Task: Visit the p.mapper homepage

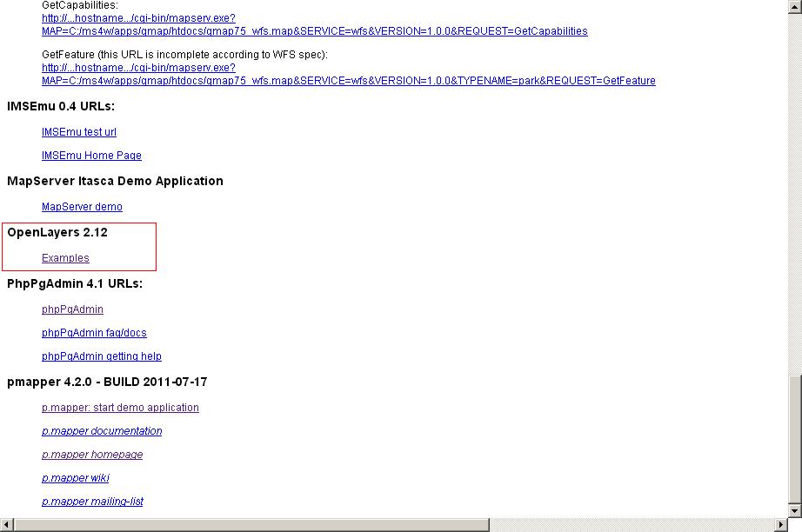Action: click(x=92, y=455)
